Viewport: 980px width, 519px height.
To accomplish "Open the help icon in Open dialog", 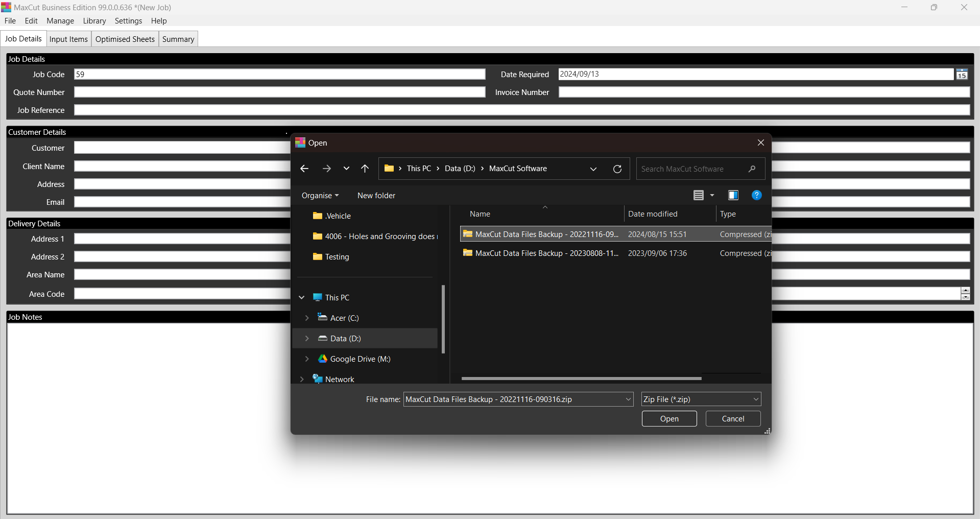I will coord(756,195).
